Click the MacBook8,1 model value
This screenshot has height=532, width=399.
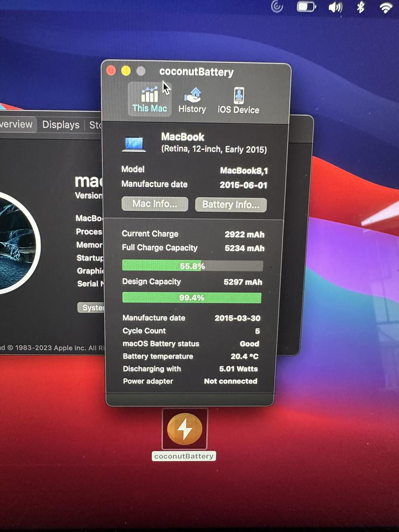coord(244,170)
